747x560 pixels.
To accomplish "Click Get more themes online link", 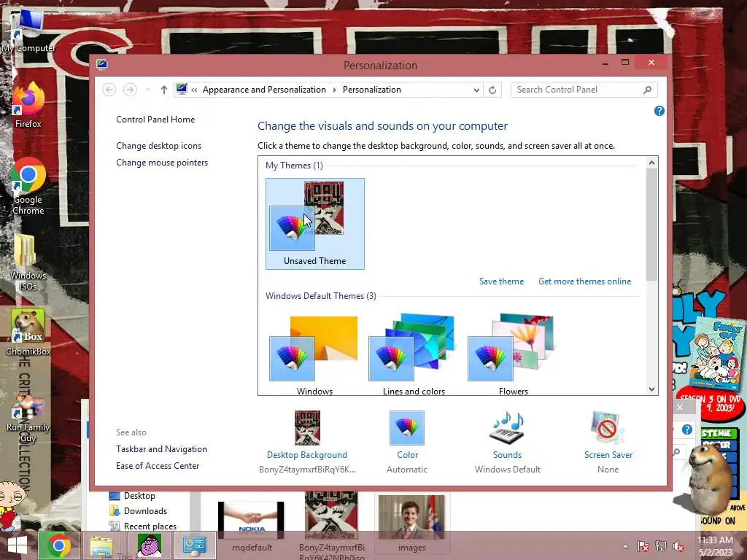I will [584, 281].
